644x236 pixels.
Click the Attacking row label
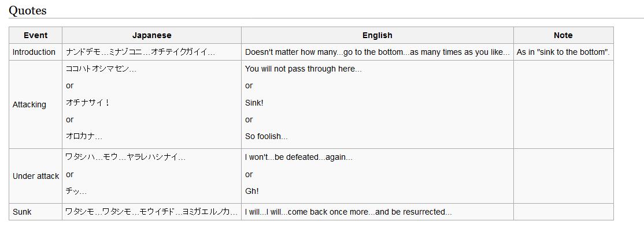[x=29, y=104]
